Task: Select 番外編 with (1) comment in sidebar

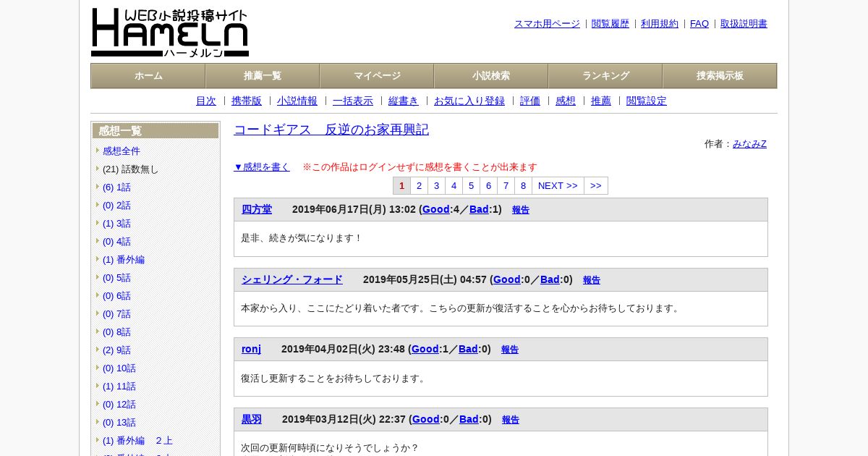Action: [124, 259]
